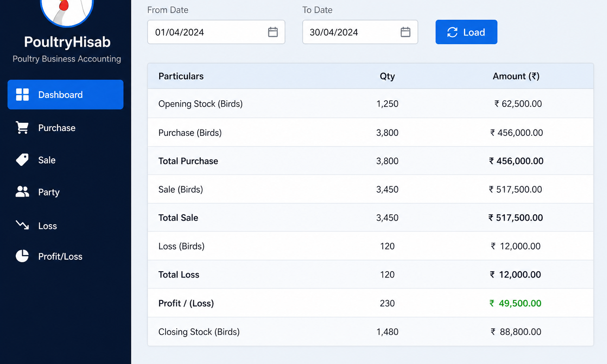Click the bold ₹ 456,000.00 total purchase amount
Image resolution: width=607 pixels, height=364 pixels.
(516, 161)
